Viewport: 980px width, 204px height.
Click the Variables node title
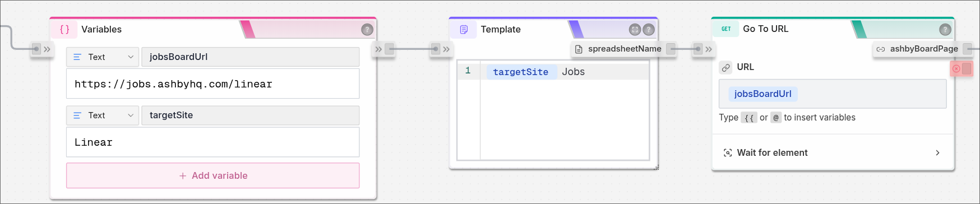click(101, 29)
